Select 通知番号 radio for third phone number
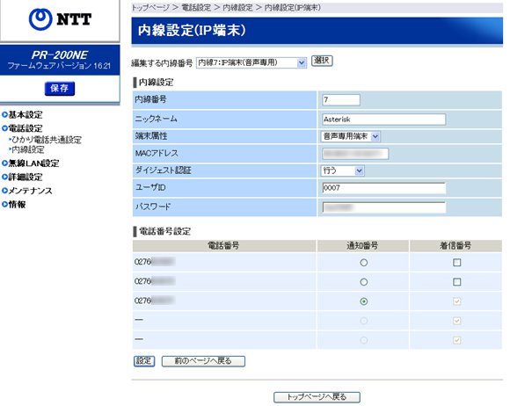Viewport: 532px width, 406px height. click(x=363, y=301)
